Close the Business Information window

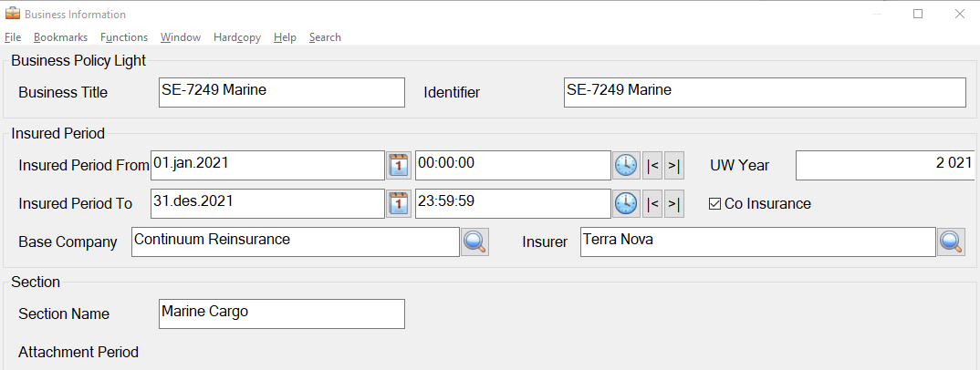click(960, 14)
